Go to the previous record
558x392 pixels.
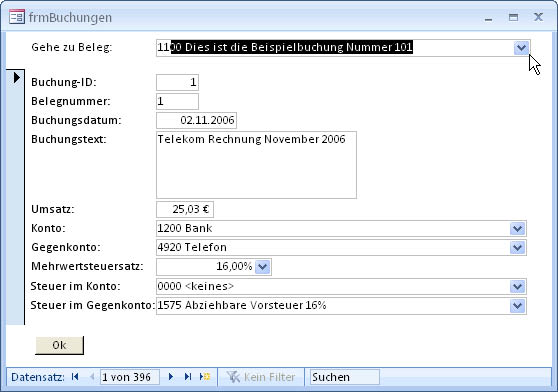pyautogui.click(x=92, y=377)
